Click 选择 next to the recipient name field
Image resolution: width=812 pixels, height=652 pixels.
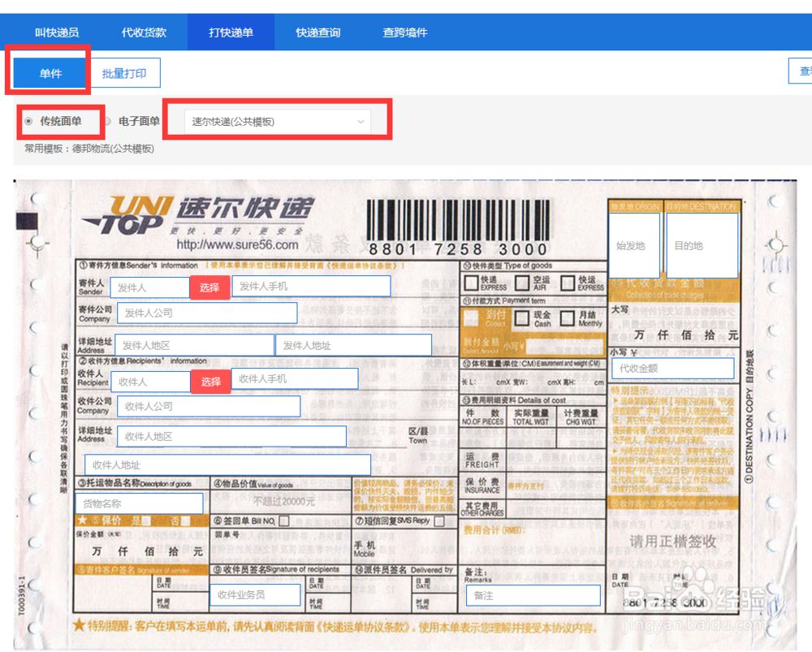(x=211, y=382)
